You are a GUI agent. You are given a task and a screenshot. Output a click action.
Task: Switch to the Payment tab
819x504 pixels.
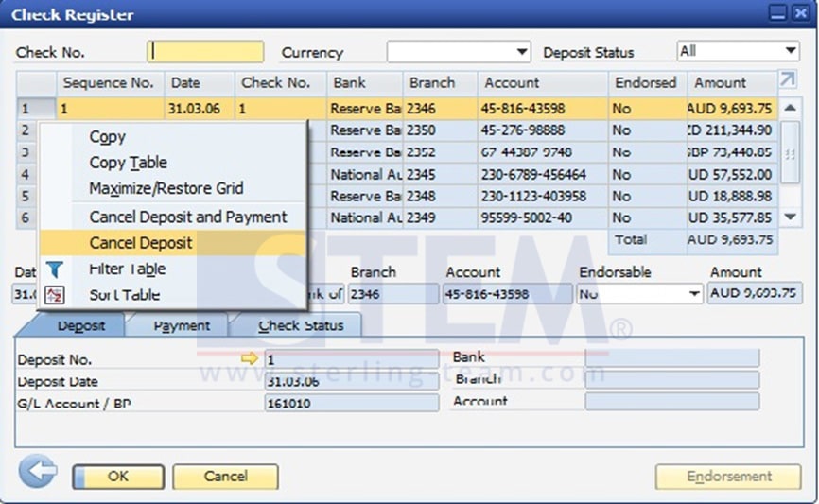[182, 325]
